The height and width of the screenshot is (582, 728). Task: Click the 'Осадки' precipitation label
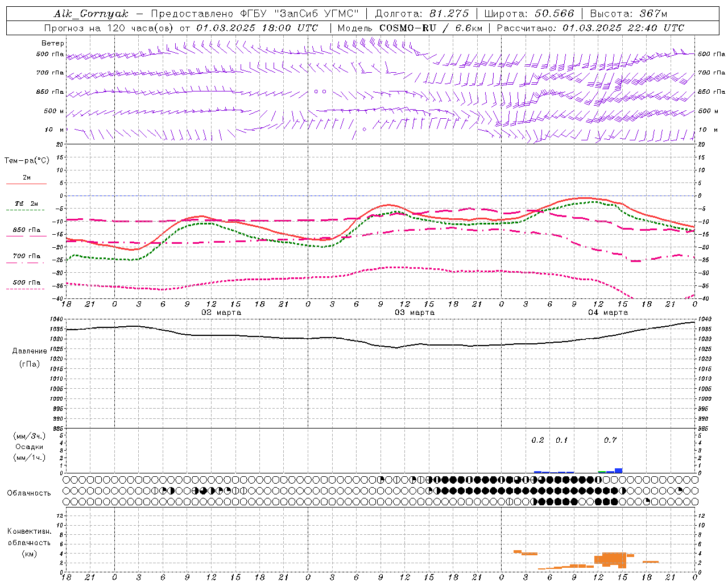pos(29,447)
